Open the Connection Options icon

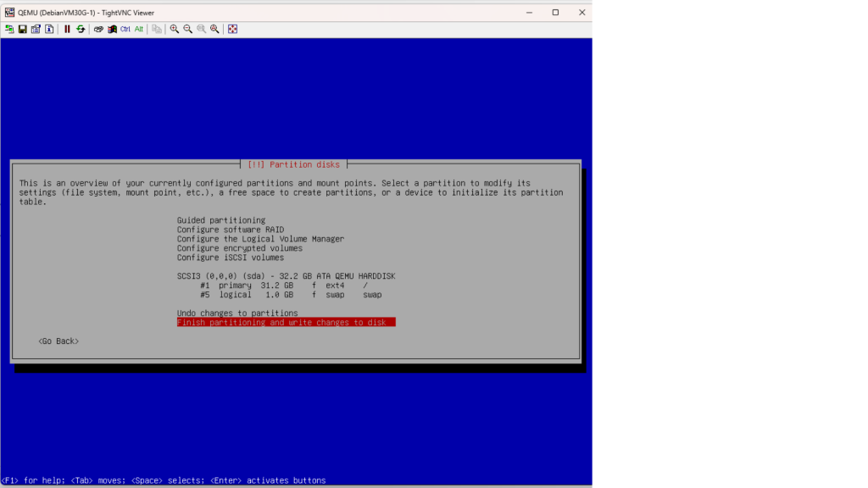click(36, 29)
